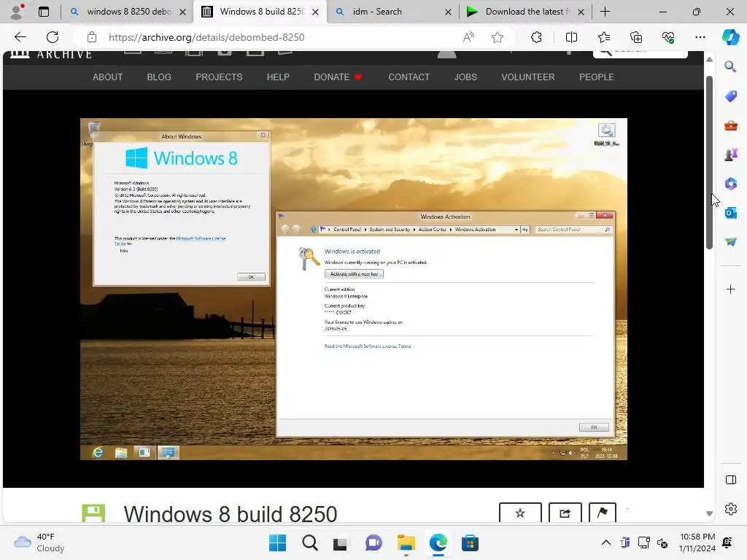Viewport: 747px width, 560px height.
Task: Add this page to favorites star
Action: click(x=498, y=37)
